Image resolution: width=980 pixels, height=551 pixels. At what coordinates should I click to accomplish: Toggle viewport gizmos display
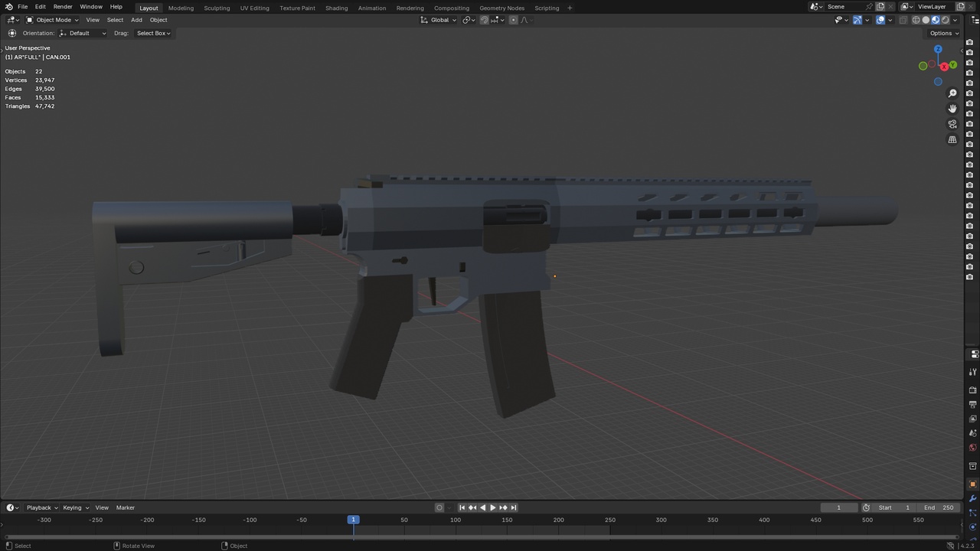(x=857, y=20)
